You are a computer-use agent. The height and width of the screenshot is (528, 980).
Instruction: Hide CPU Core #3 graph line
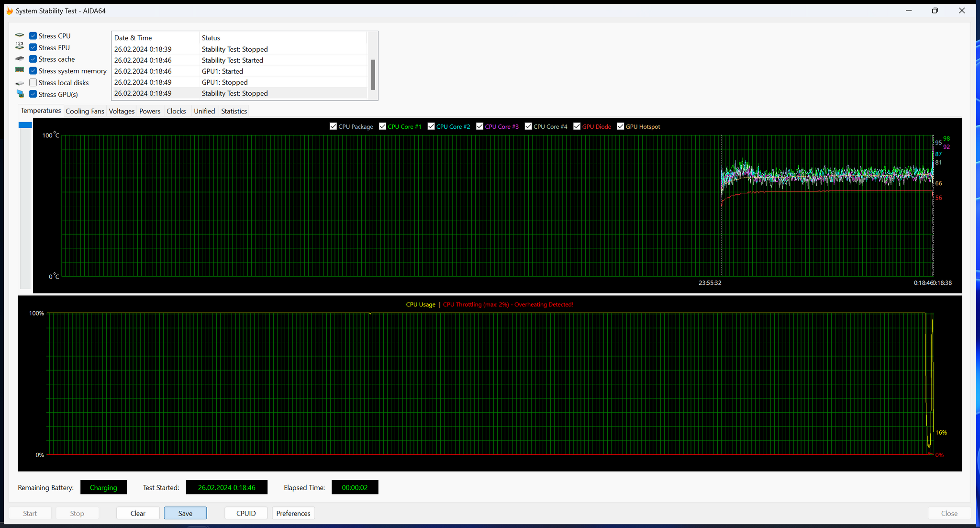pyautogui.click(x=479, y=126)
